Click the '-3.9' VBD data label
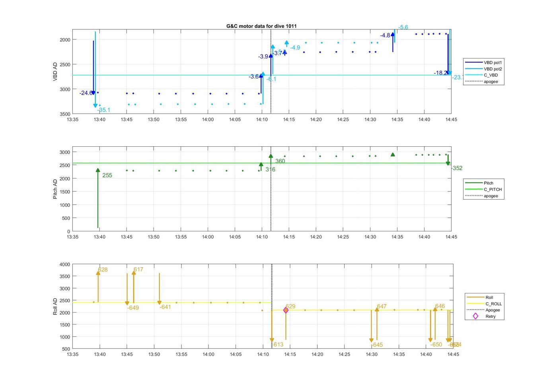 263,57
